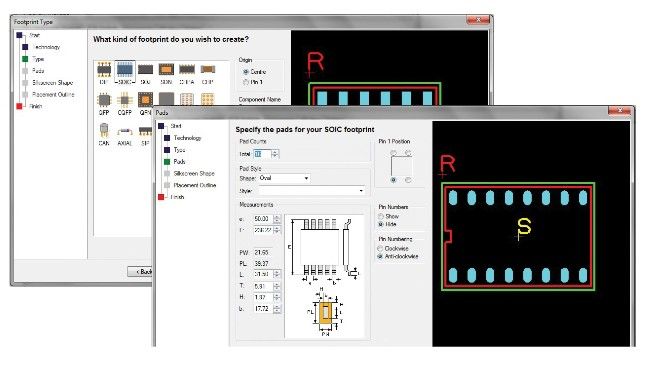The image size is (656, 369).
Task: Click the Back button in Footprint Type window
Action: [140, 272]
